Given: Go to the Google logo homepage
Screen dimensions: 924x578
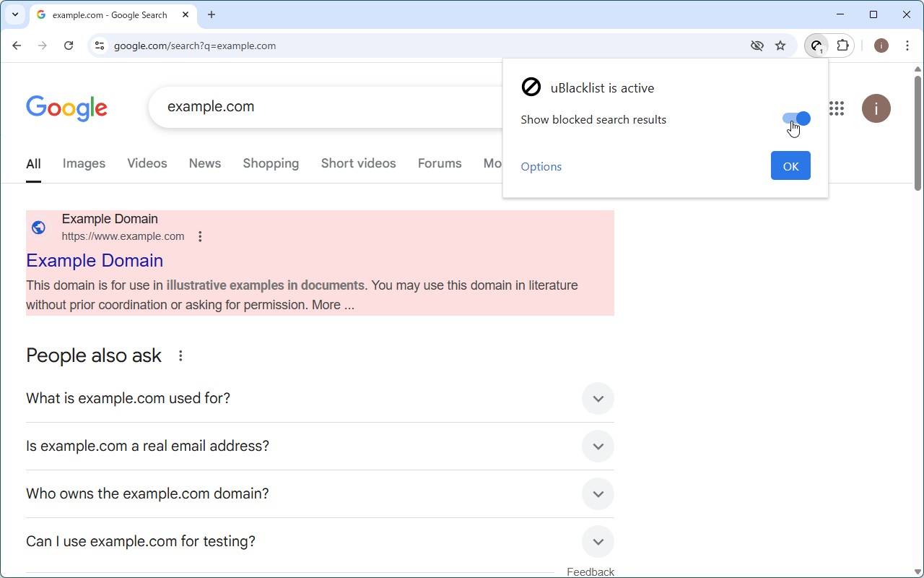Looking at the screenshot, I should pos(66,108).
